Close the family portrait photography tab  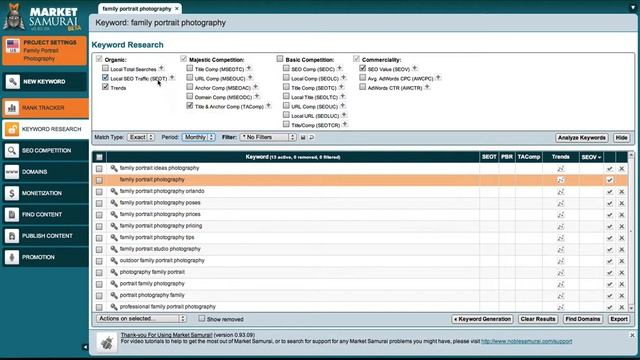pyautogui.click(x=177, y=9)
